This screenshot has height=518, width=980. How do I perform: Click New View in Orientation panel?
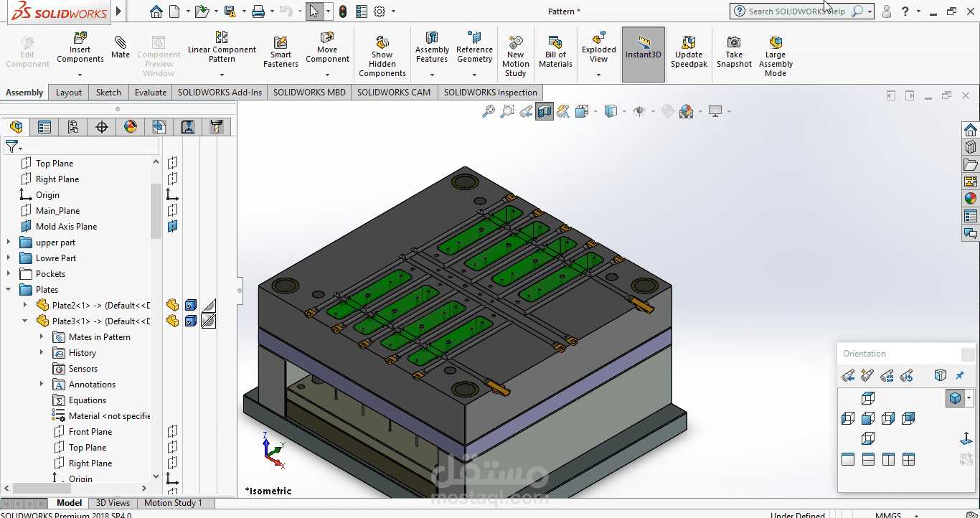pos(867,375)
